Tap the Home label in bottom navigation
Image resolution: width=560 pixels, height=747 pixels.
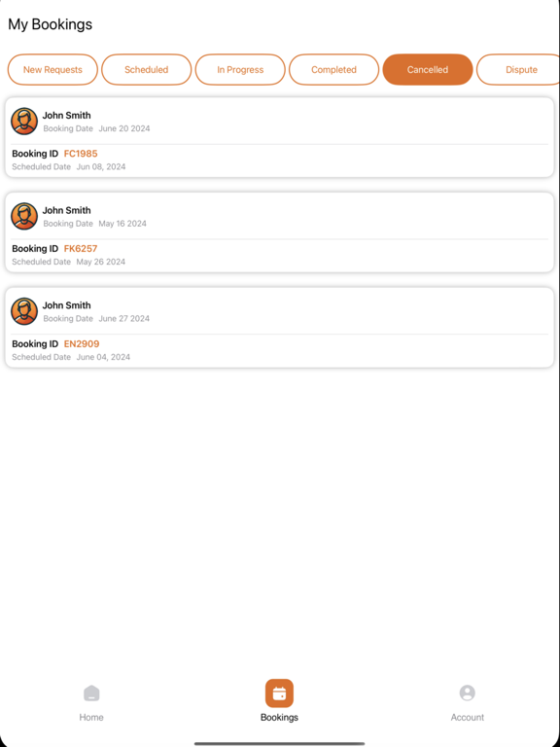[91, 717]
